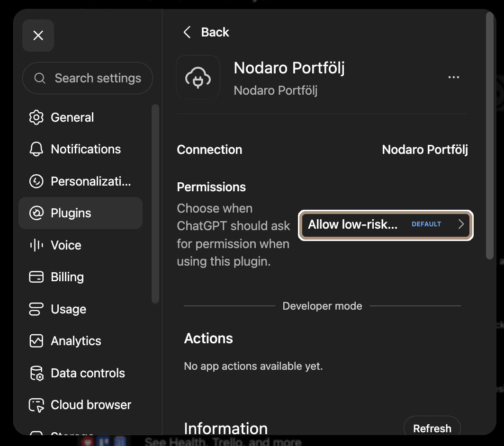
Task: Open the Cloud browser section
Action: point(81,405)
